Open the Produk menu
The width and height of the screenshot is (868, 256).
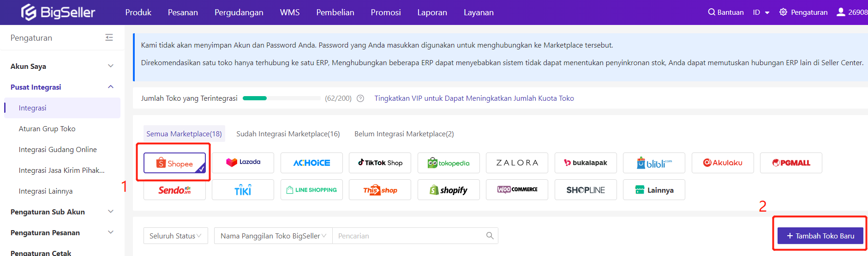click(x=138, y=12)
